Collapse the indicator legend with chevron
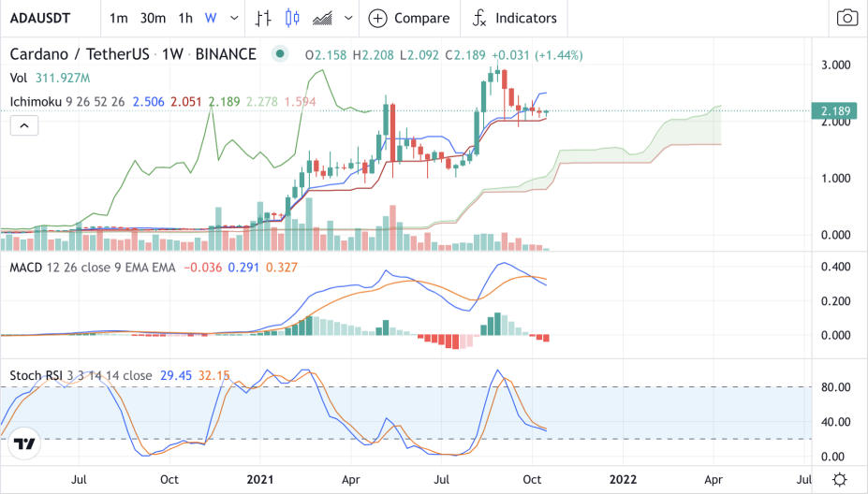This screenshot has height=494, width=868. 24,125
